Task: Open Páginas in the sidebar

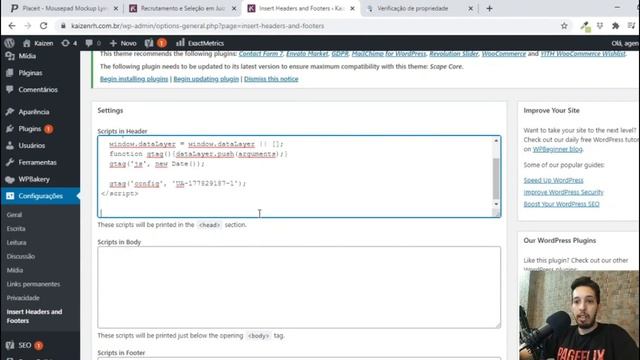Action: (x=30, y=73)
